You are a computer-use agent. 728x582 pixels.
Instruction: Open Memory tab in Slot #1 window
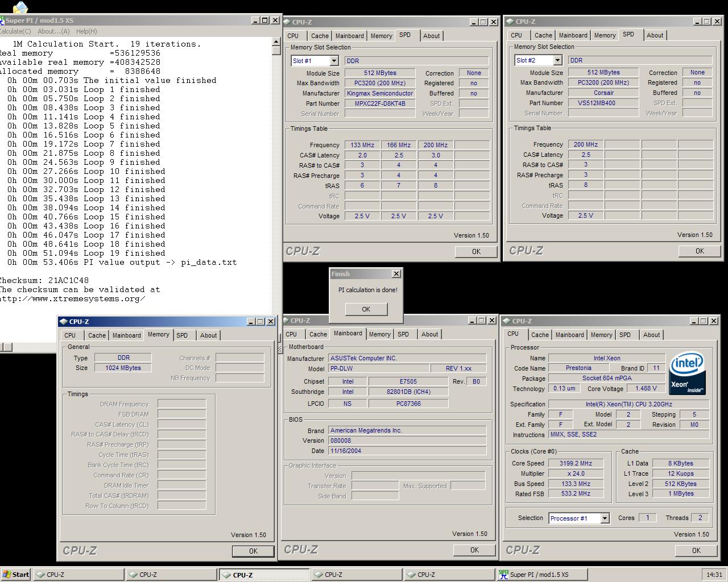(381, 36)
